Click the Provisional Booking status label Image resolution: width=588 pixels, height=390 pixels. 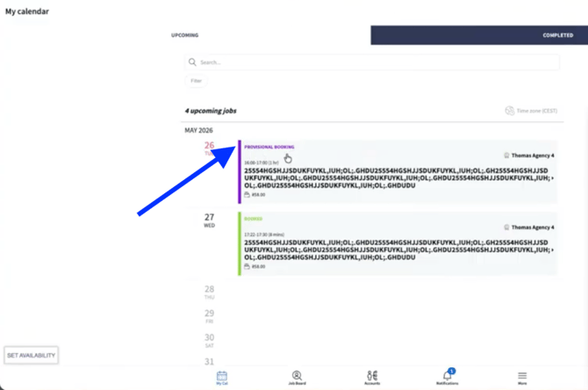tap(269, 147)
